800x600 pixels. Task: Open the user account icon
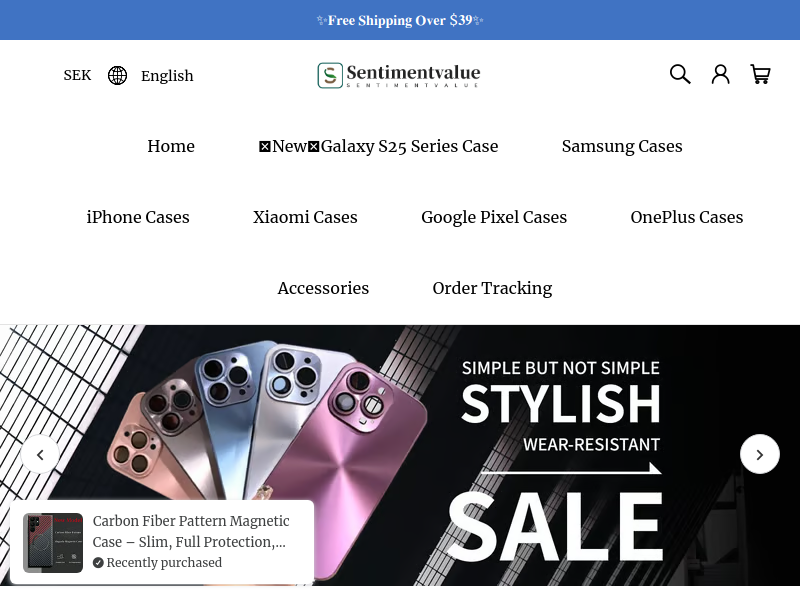click(x=720, y=74)
